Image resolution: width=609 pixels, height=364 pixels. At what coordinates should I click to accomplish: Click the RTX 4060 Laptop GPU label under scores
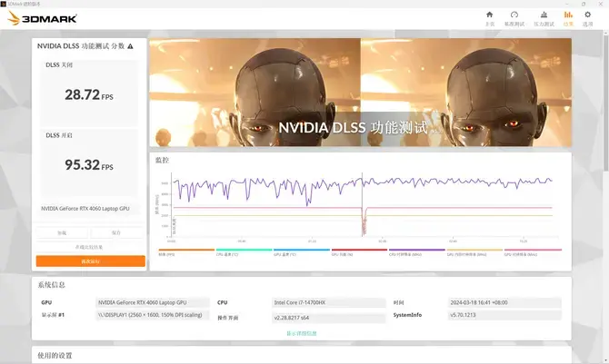[85, 209]
